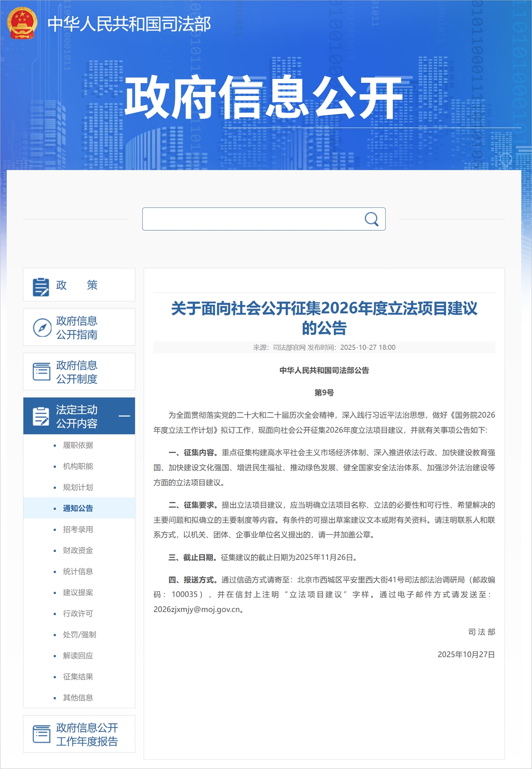Click the national emblem logo in header

(x=22, y=23)
